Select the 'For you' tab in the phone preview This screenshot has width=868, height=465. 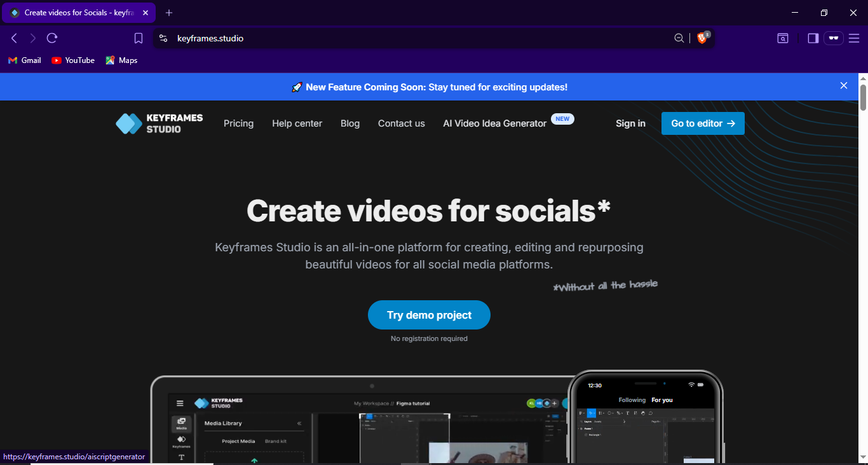click(x=662, y=400)
